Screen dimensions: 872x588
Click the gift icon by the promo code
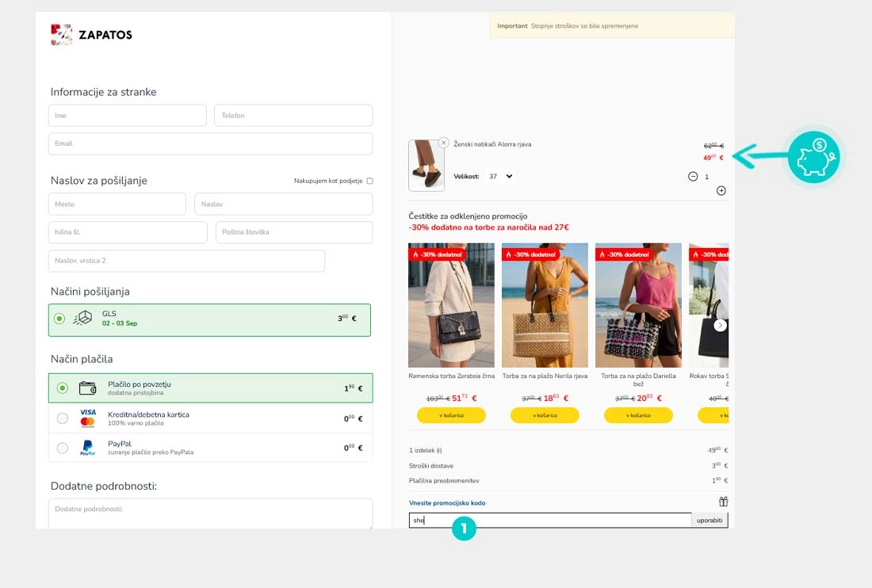723,502
